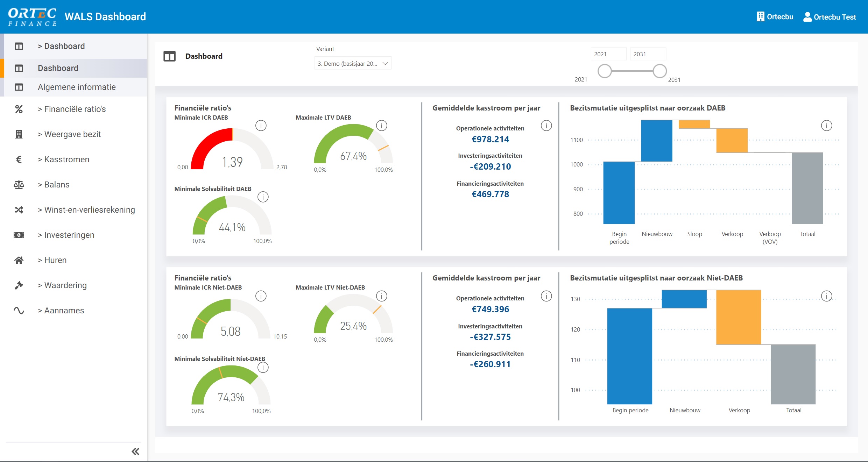Switch to Algemene informatie page
The height and width of the screenshot is (462, 868).
point(76,87)
